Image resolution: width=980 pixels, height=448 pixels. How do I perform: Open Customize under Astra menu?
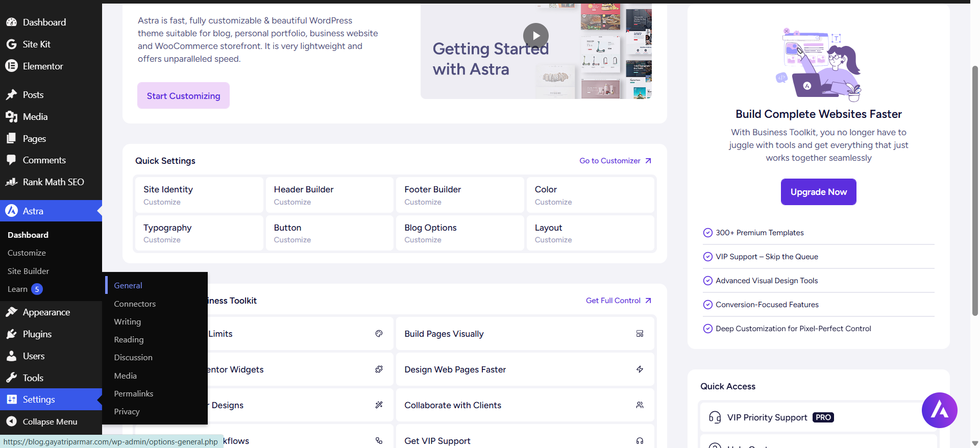pyautogui.click(x=27, y=253)
